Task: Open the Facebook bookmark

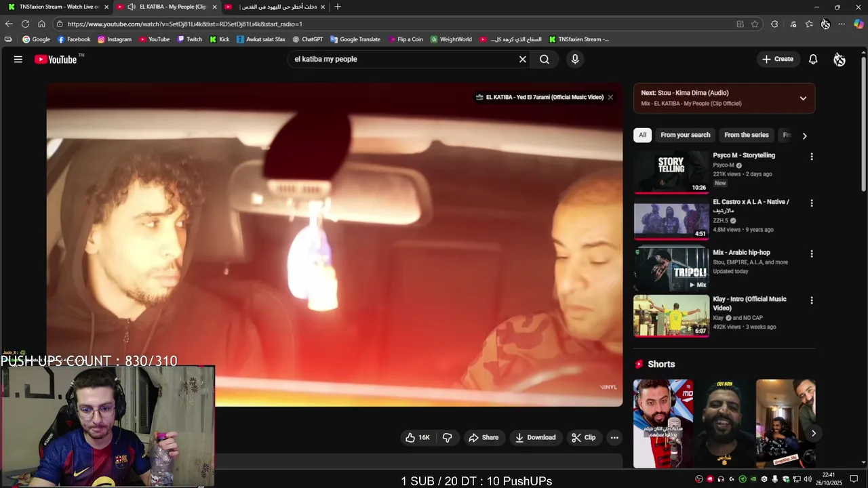Action: (x=74, y=39)
